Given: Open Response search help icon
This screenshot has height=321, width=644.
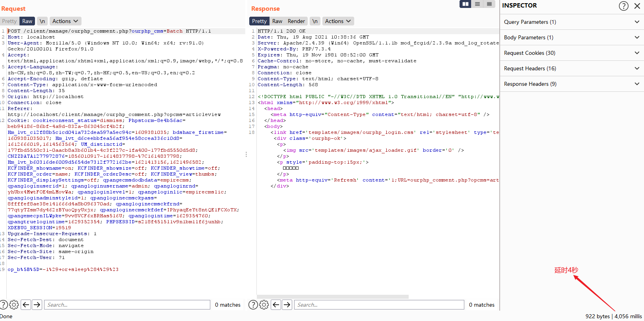Looking at the screenshot, I should pyautogui.click(x=253, y=305).
